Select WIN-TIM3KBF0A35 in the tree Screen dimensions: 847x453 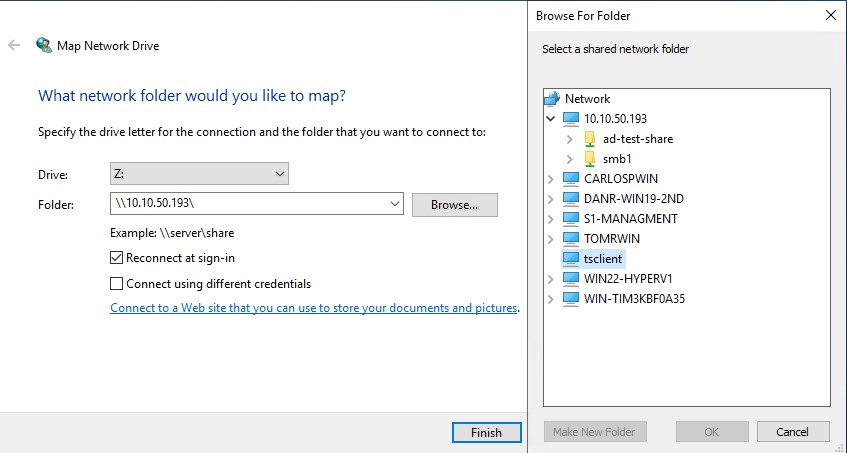pyautogui.click(x=634, y=299)
